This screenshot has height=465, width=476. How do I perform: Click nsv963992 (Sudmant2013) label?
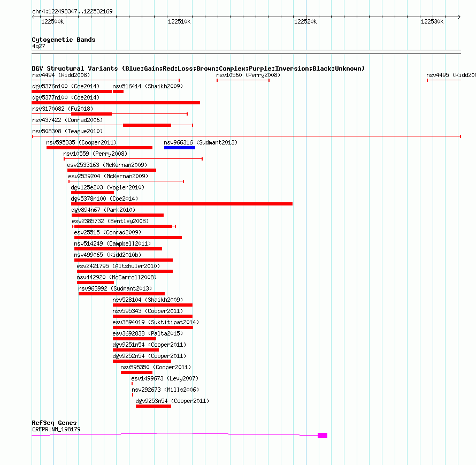(115, 288)
